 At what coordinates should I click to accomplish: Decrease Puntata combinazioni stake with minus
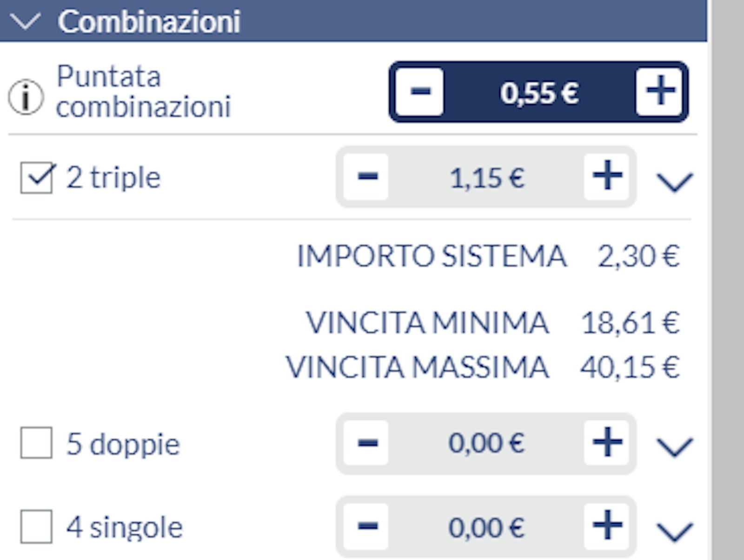419,92
